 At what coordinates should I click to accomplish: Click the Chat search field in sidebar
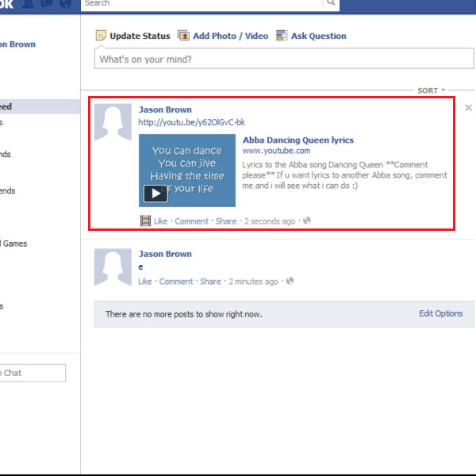(33, 373)
